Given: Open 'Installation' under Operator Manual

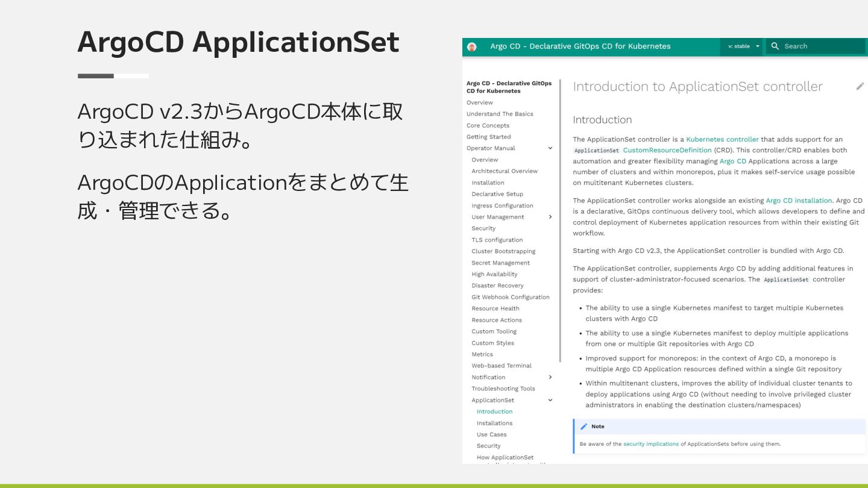Looking at the screenshot, I should pos(488,183).
